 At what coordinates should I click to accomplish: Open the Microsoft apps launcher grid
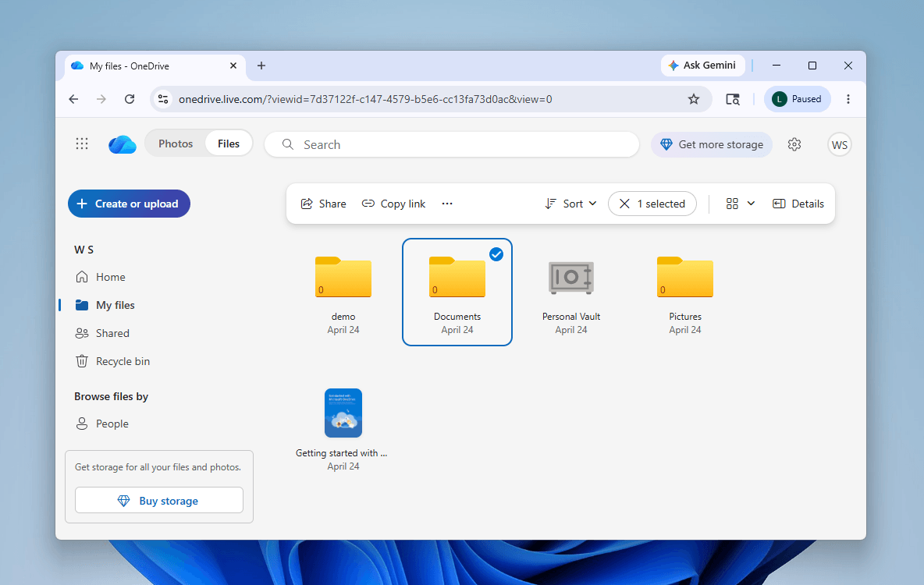coord(82,144)
